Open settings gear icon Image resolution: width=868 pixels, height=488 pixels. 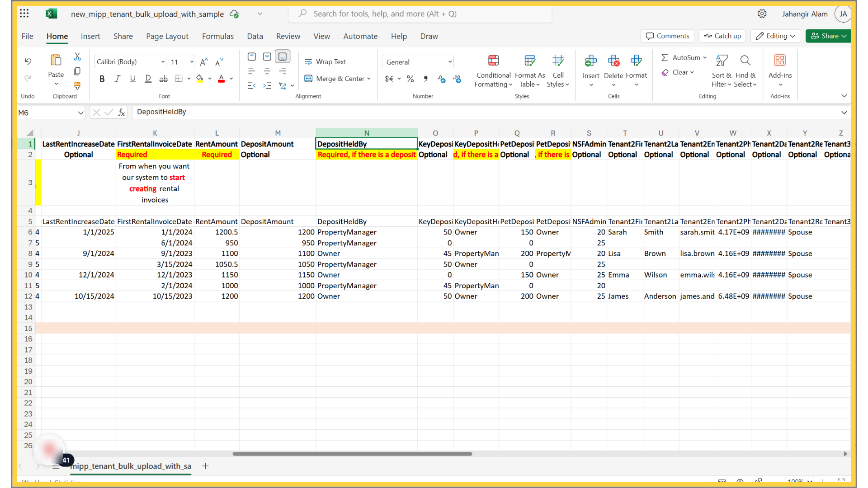762,14
